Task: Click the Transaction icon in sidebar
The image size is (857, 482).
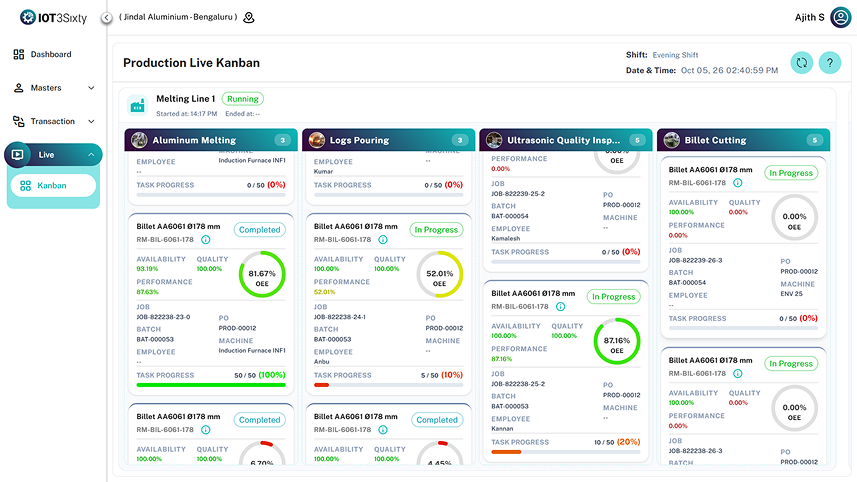Action: (x=19, y=121)
